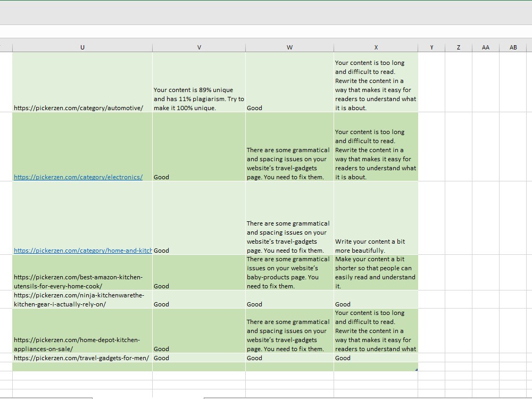Select column X comment in electronics row
532x399 pixels.
376,147
